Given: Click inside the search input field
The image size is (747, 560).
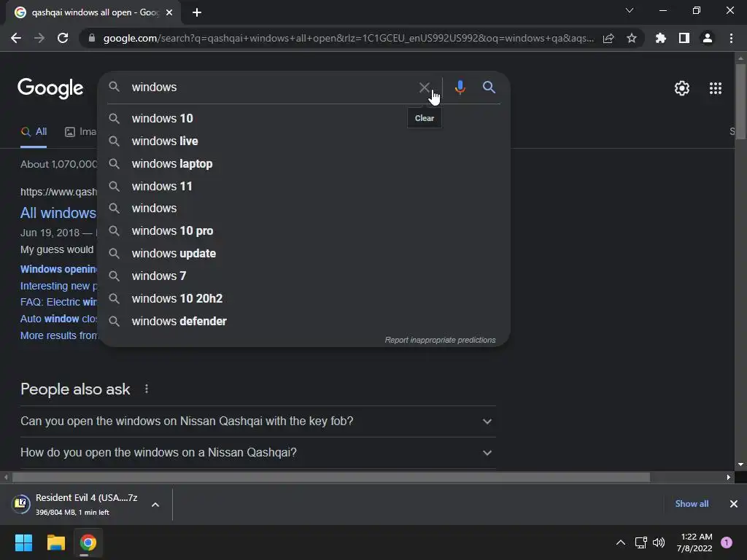Looking at the screenshot, I should 271,87.
